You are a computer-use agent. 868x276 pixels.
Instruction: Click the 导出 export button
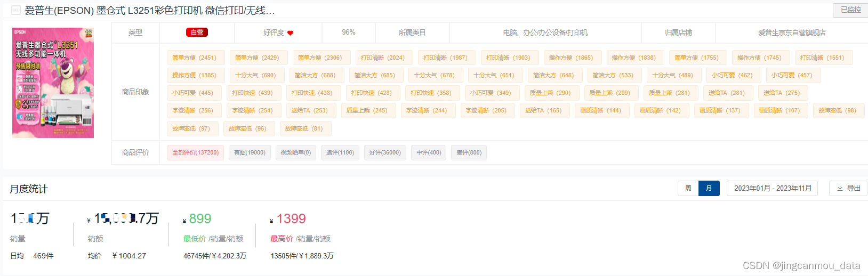click(848, 188)
